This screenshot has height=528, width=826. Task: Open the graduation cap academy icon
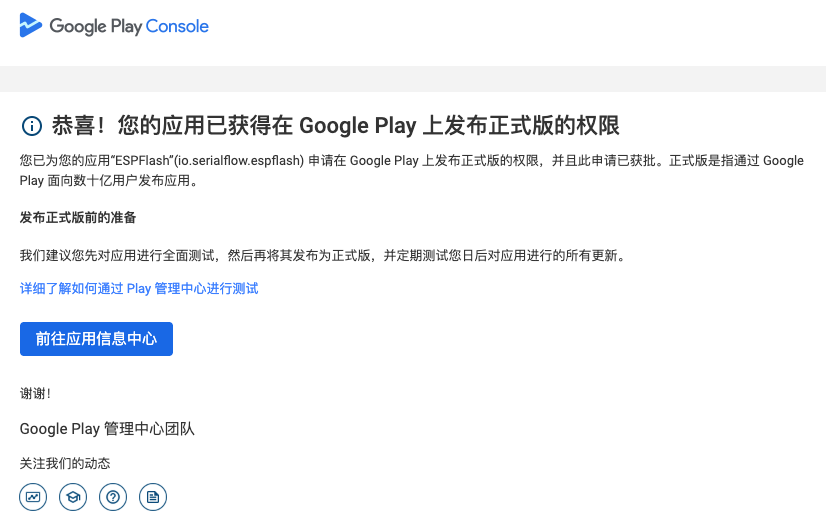[73, 496]
